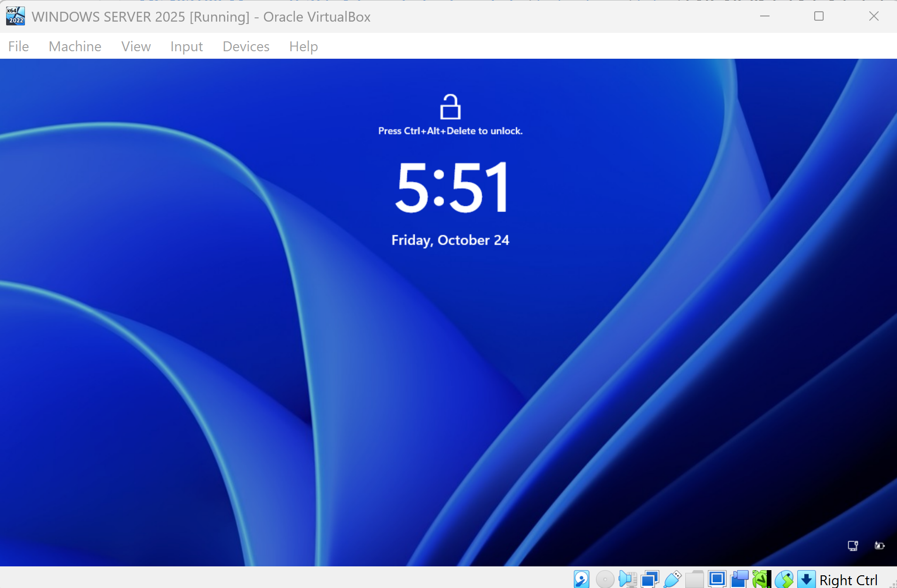Viewport: 897px width, 588px height.
Task: Minimize the VirtualBox window
Action: (x=765, y=16)
